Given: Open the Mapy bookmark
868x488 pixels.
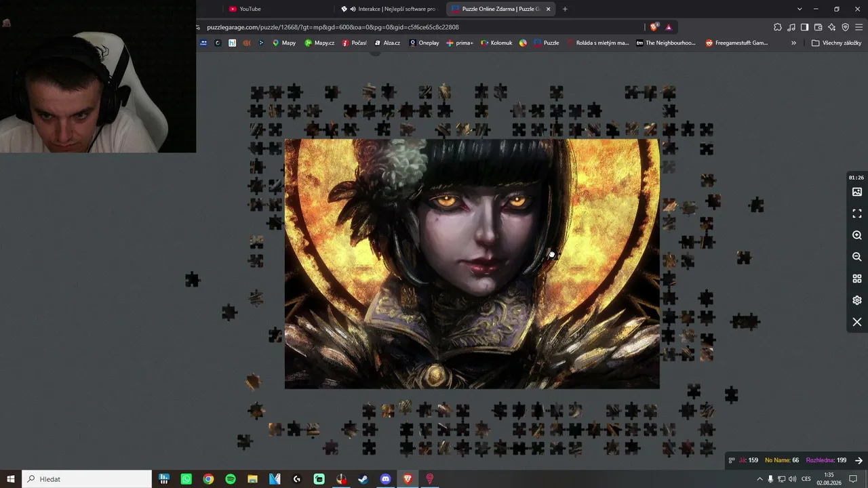Looking at the screenshot, I should (284, 43).
